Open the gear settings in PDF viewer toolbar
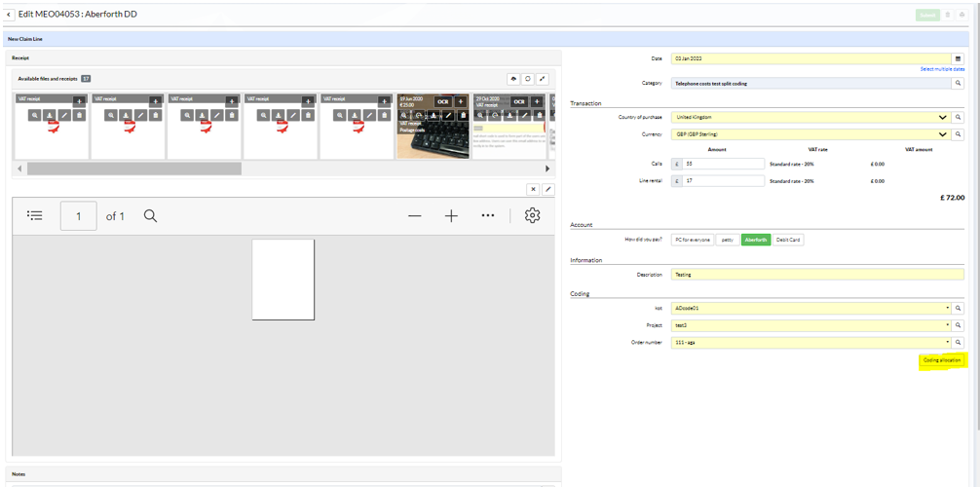 pos(532,215)
